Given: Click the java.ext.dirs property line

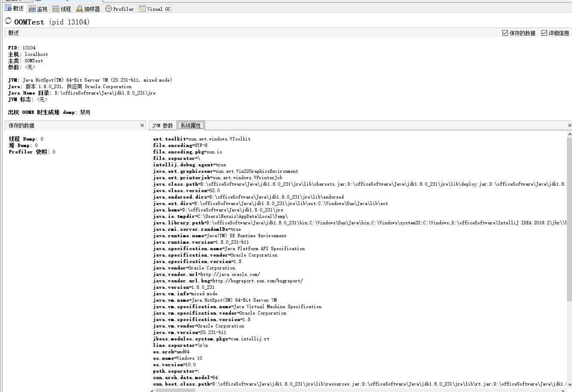Looking at the screenshot, I should coord(270,203).
